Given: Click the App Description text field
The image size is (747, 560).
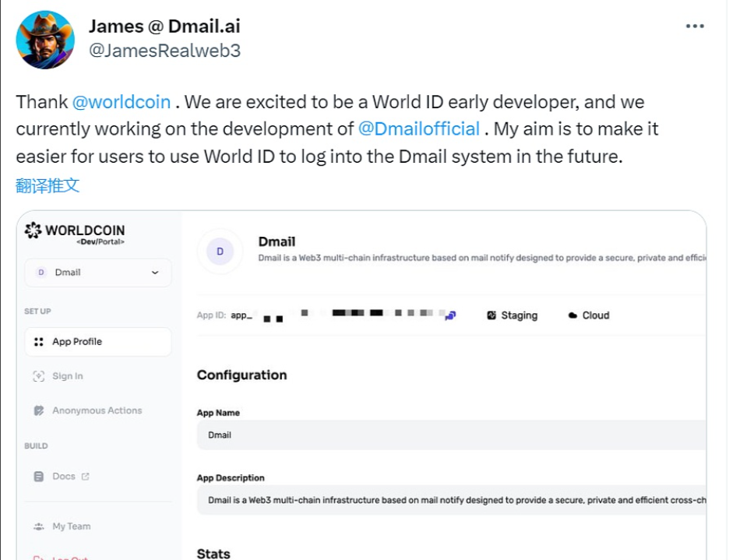Looking at the screenshot, I should (452, 499).
